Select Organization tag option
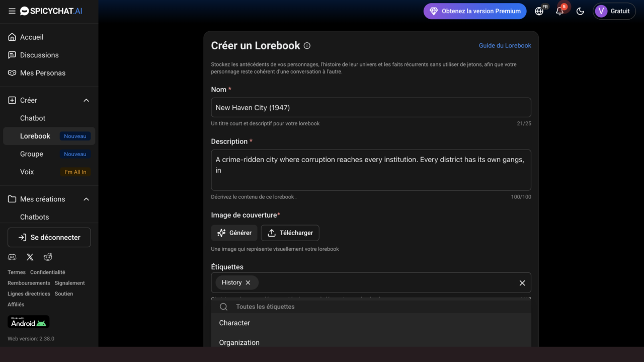 click(x=371, y=342)
